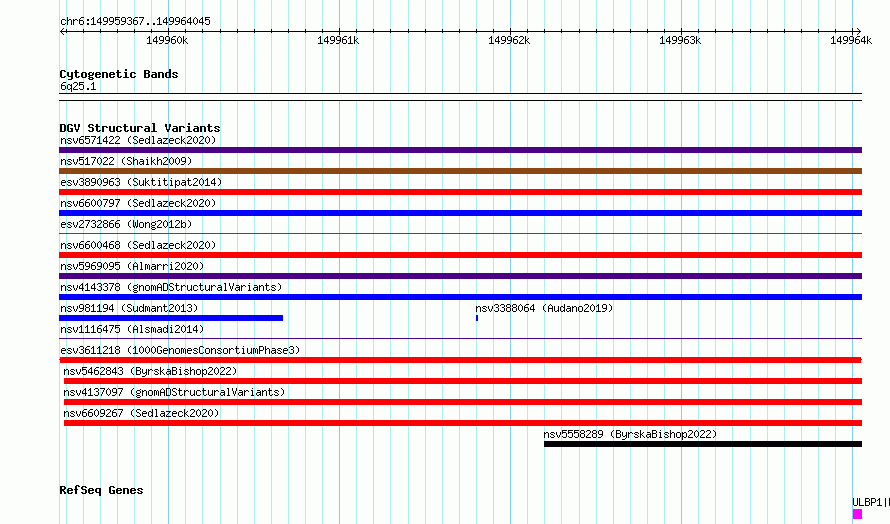This screenshot has width=890, height=524.
Task: Click the left arrow of the ruler
Action: coord(63,31)
